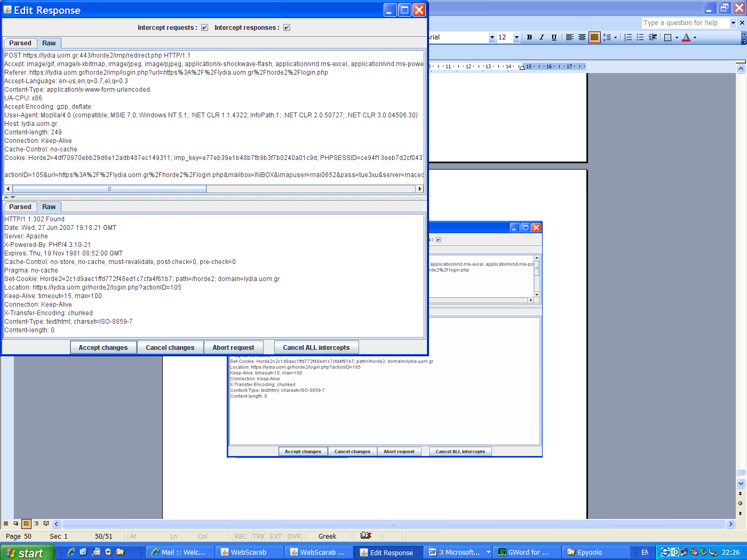Image resolution: width=747 pixels, height=560 pixels.
Task: Select Print Layout view button
Action: [x=26, y=524]
